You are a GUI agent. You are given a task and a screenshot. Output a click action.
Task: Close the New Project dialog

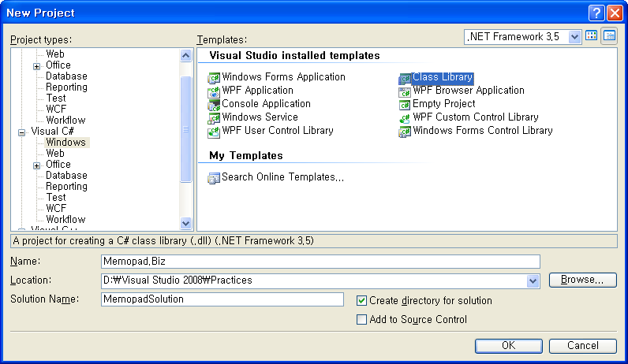[x=615, y=13]
